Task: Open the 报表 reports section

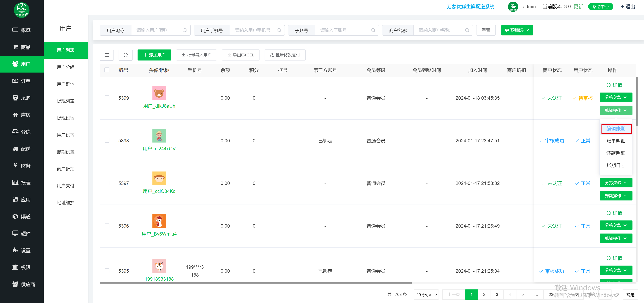Action: (22, 182)
